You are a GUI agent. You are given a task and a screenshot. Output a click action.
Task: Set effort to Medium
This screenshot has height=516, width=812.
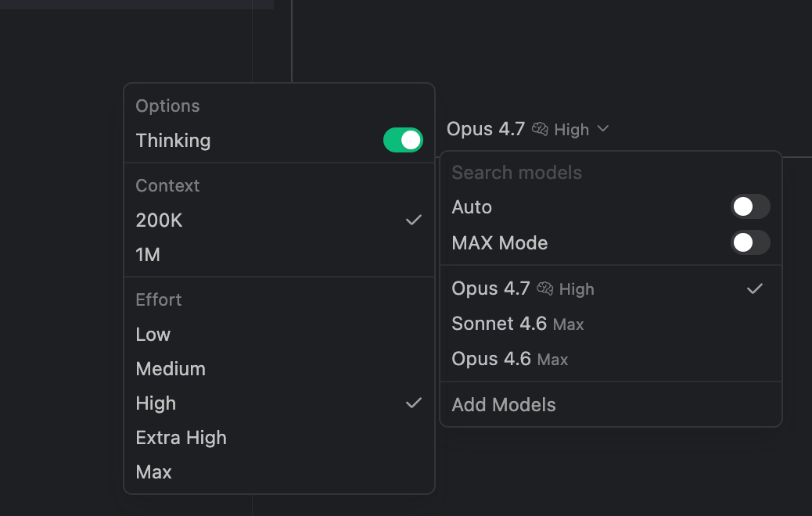pos(279,368)
